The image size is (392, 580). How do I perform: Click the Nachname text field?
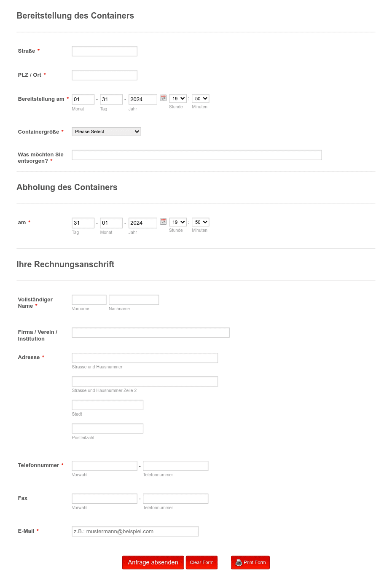[134, 300]
